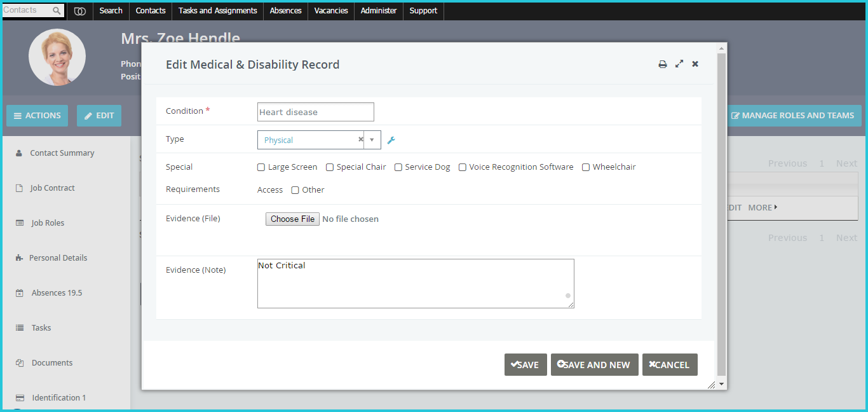Image resolution: width=868 pixels, height=412 pixels.
Task: Click the SAVE AND NEW button
Action: pyautogui.click(x=594, y=365)
